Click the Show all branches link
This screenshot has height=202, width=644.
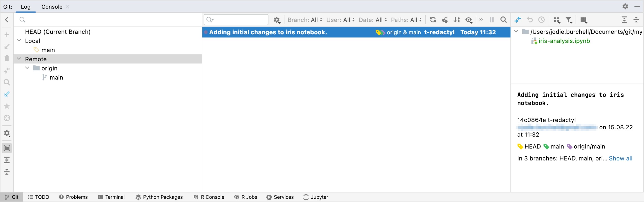[621, 158]
